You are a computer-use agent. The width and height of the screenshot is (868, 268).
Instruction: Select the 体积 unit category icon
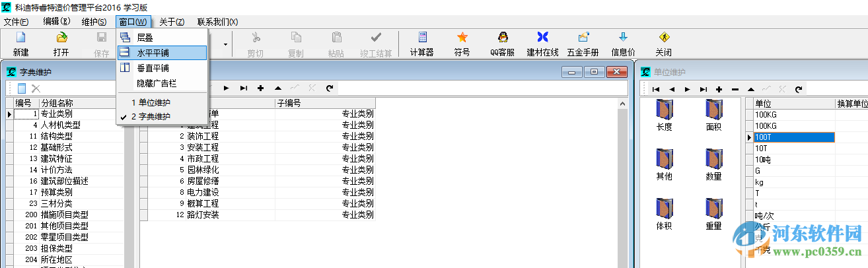[x=665, y=214]
